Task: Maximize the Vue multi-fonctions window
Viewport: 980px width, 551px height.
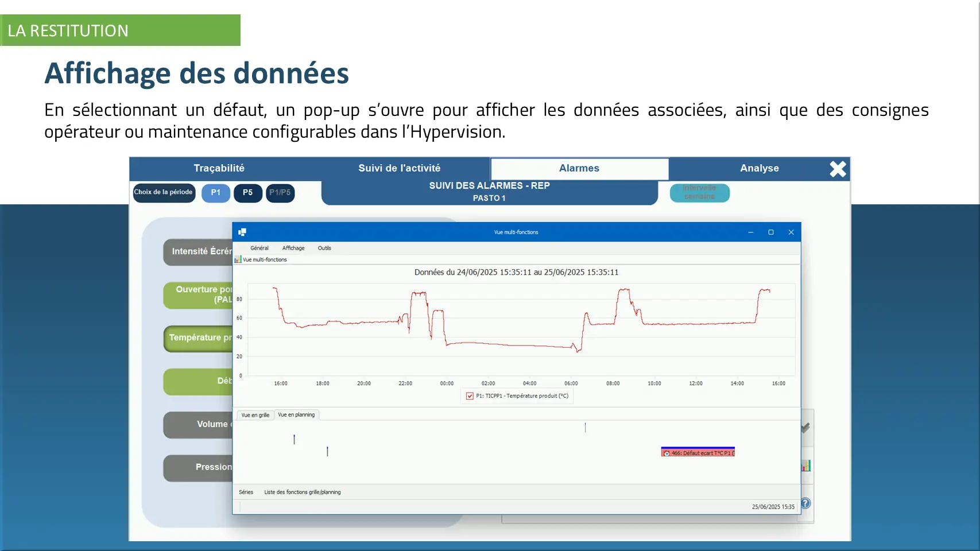Action: point(771,232)
